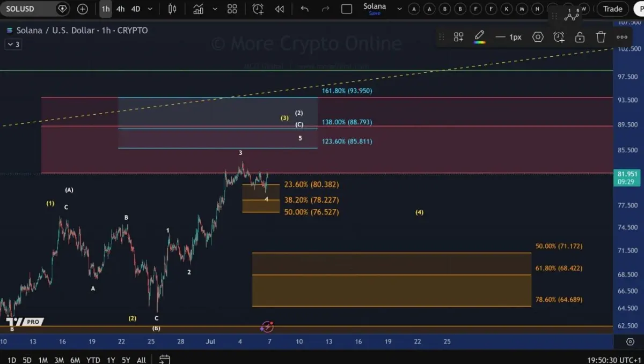Select the 1Y date range

(x=111, y=360)
